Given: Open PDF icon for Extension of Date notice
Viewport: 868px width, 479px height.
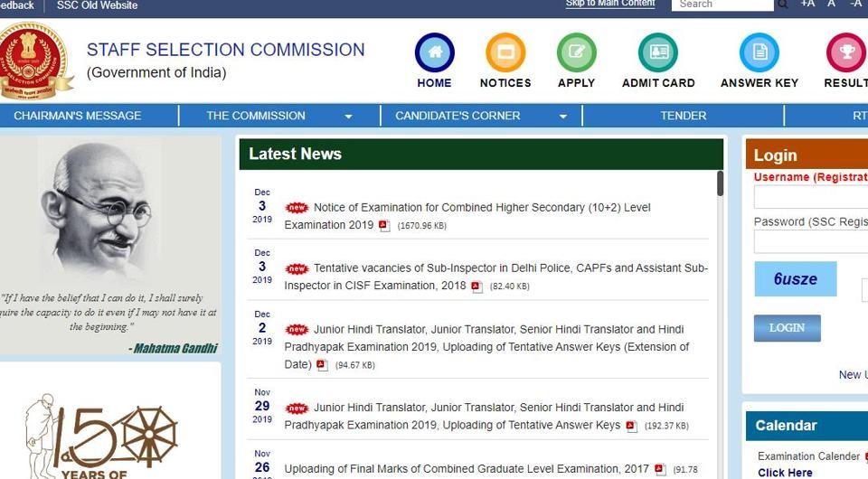Looking at the screenshot, I should point(322,364).
